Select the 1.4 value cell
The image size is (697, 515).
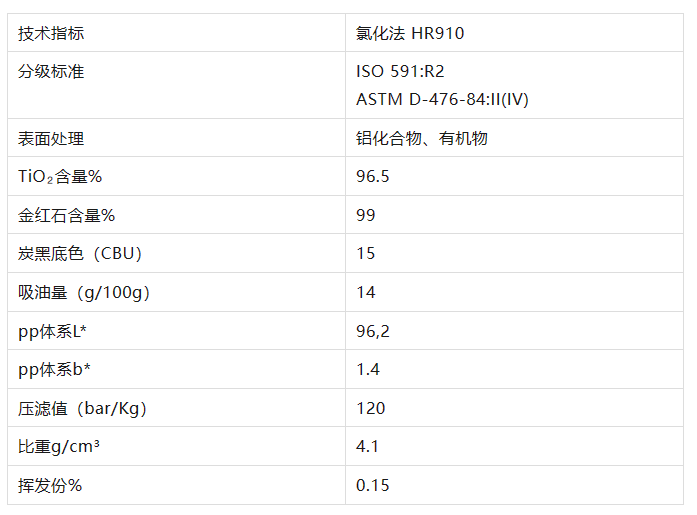(x=368, y=370)
